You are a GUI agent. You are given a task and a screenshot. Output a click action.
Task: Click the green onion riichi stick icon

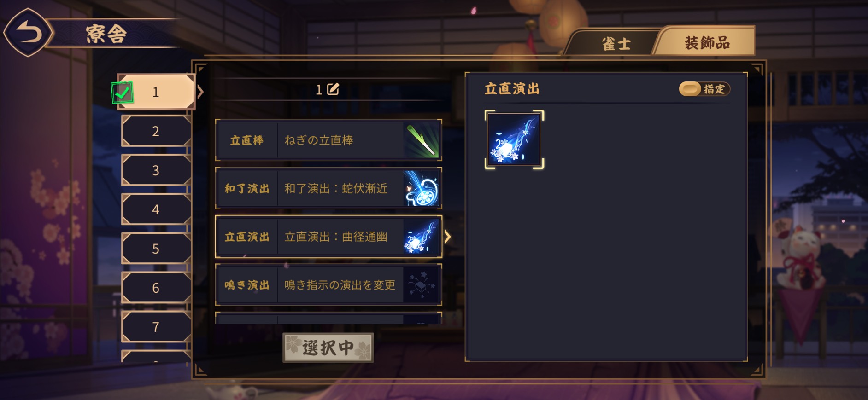click(421, 140)
